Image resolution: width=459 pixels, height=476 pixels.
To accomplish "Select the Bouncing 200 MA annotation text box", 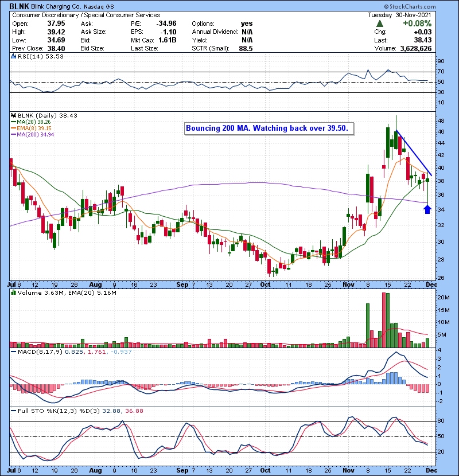I will 269,128.
